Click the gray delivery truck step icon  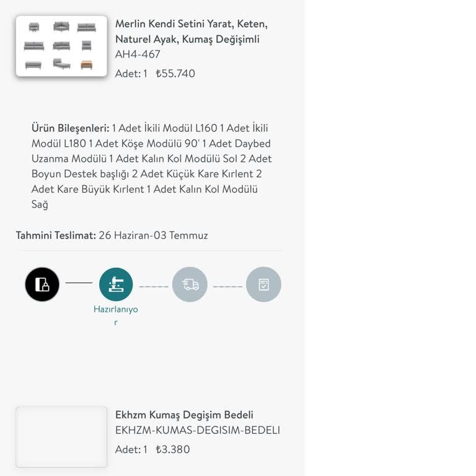pyautogui.click(x=190, y=284)
